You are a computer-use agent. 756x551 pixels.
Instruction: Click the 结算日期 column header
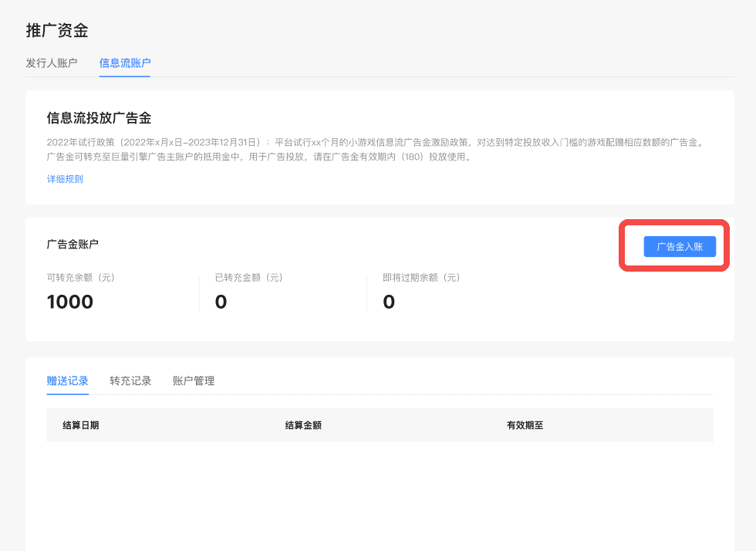pos(81,425)
